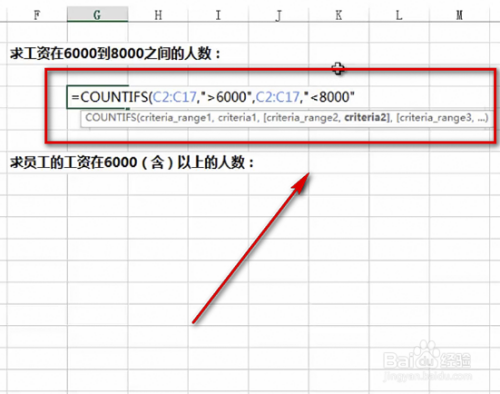The height and width of the screenshot is (394, 500).
Task: Select column I header
Action: point(218,15)
